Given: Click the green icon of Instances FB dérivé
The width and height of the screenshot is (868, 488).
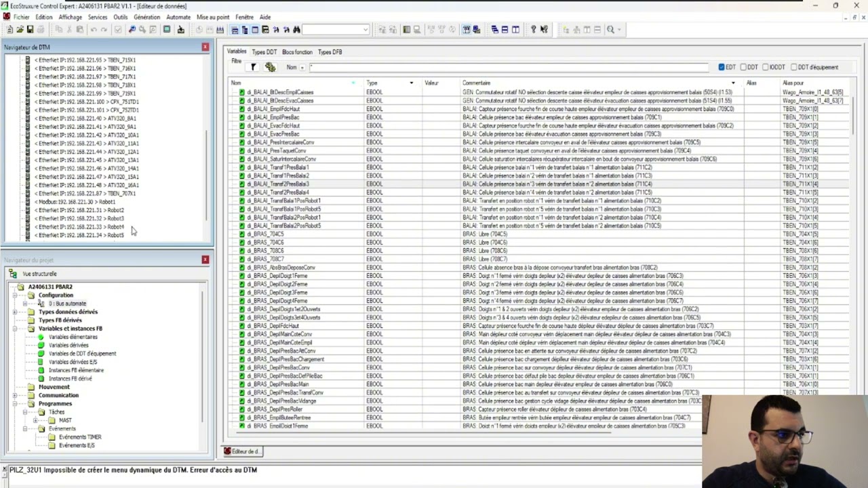Looking at the screenshot, I should pos(41,379).
